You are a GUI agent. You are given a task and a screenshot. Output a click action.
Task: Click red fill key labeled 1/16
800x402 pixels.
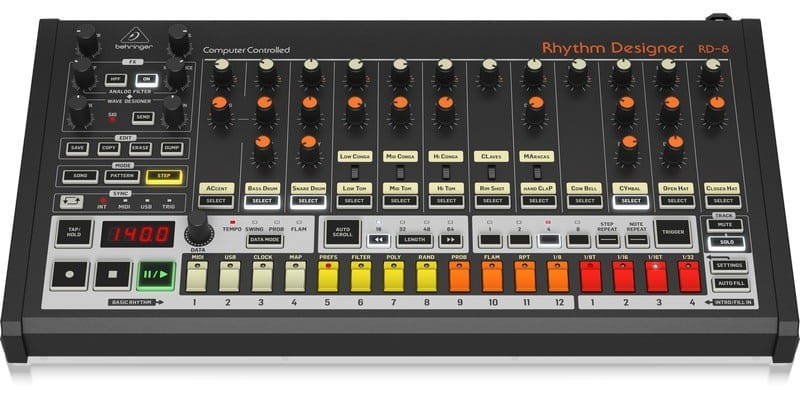(623, 276)
